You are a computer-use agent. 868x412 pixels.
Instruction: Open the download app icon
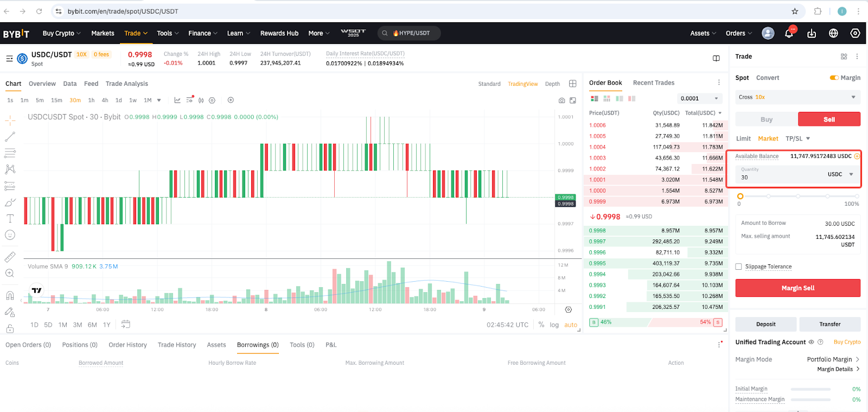[812, 33]
